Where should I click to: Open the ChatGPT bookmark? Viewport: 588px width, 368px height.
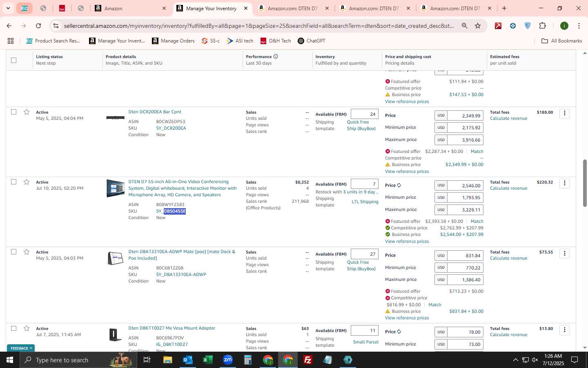pyautogui.click(x=312, y=41)
